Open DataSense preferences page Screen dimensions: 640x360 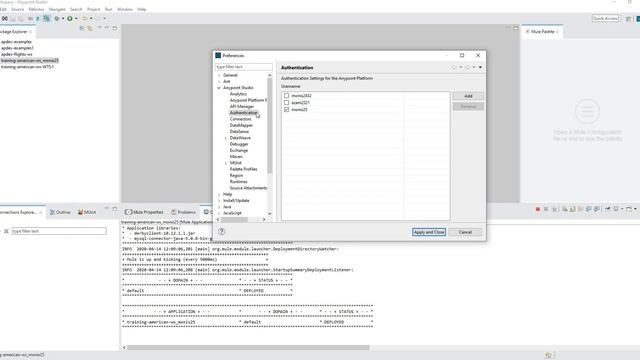239,131
